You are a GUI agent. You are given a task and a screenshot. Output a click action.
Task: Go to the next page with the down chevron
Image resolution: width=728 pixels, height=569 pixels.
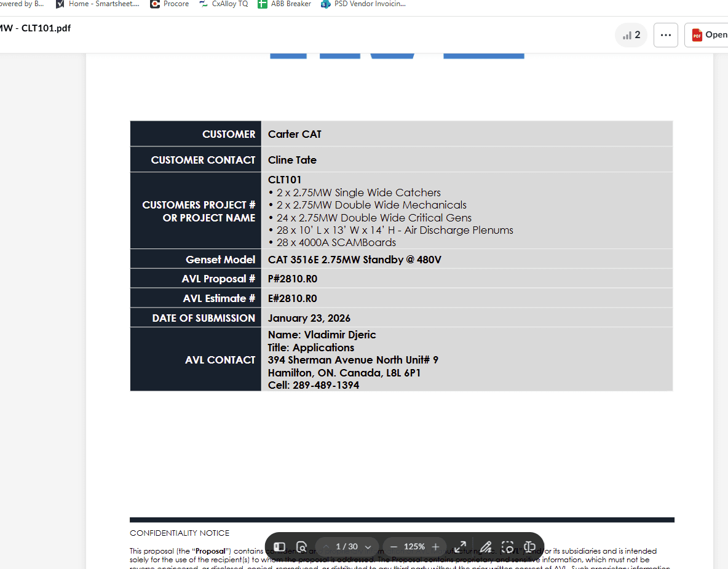[x=368, y=547]
